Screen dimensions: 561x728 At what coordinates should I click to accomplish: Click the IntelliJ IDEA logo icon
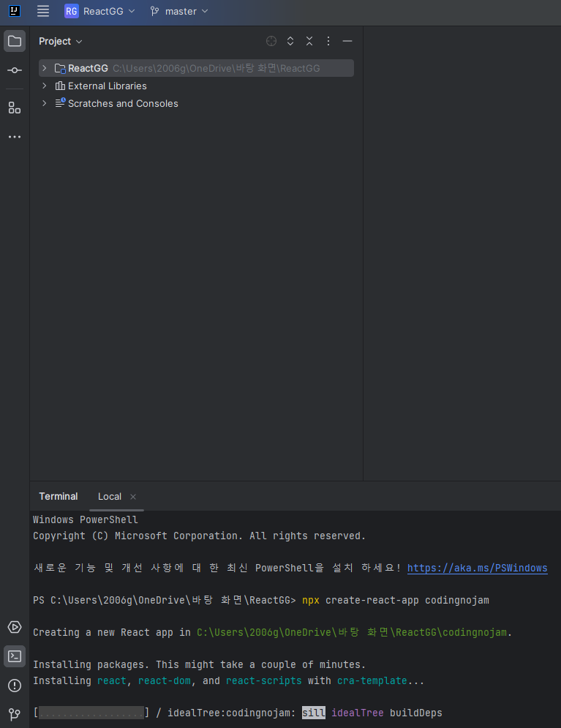(x=15, y=11)
